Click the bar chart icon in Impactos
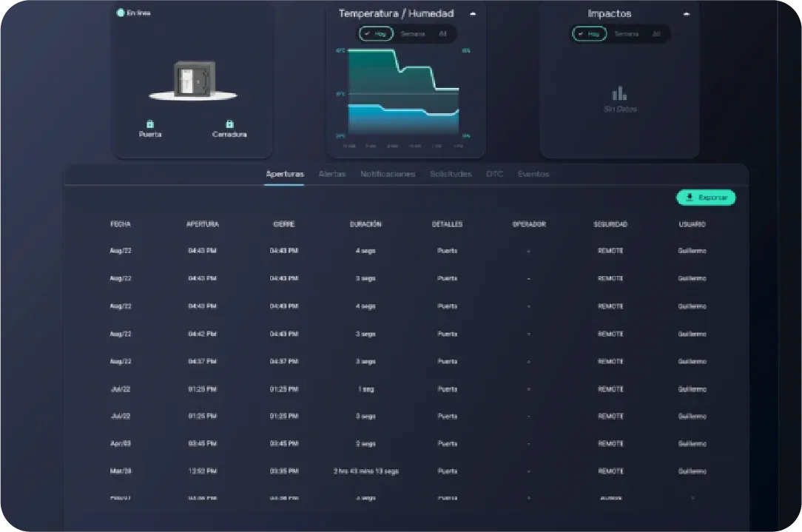Image resolution: width=802 pixels, height=532 pixels. click(x=619, y=94)
